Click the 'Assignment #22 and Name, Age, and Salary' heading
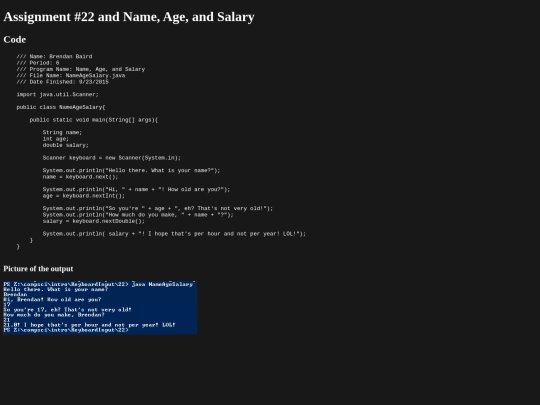 (x=129, y=17)
